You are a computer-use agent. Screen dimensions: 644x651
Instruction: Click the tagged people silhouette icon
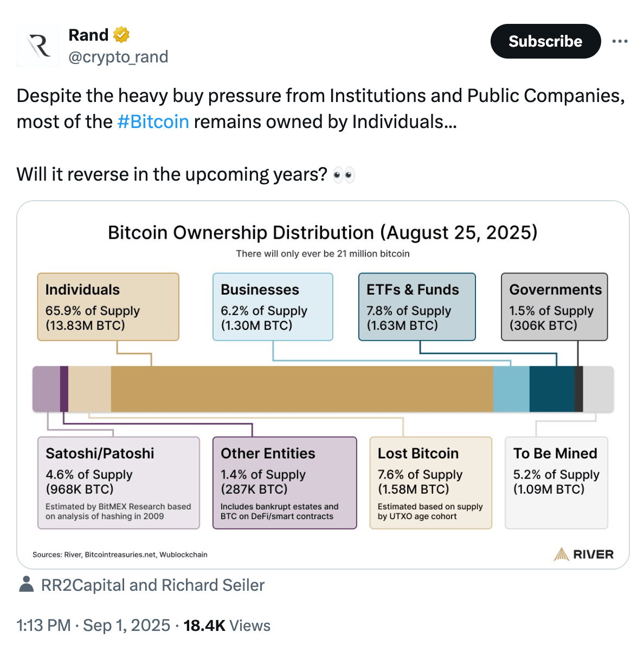25,585
